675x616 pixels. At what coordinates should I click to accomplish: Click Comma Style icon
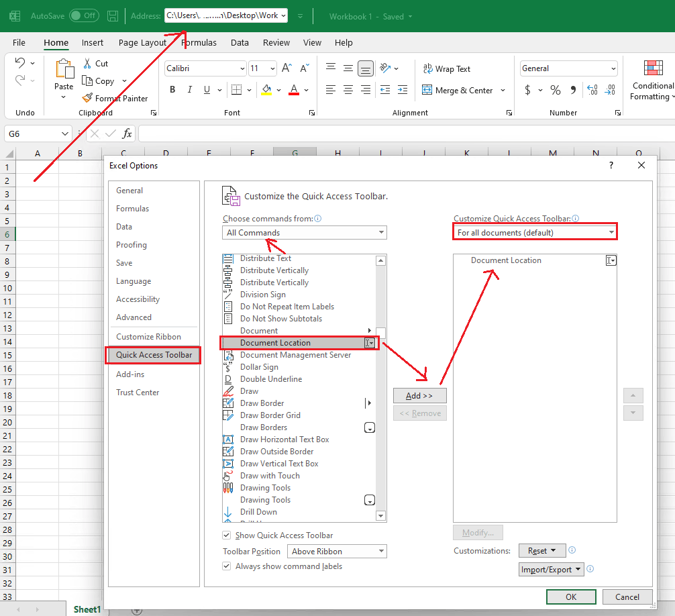(x=572, y=90)
